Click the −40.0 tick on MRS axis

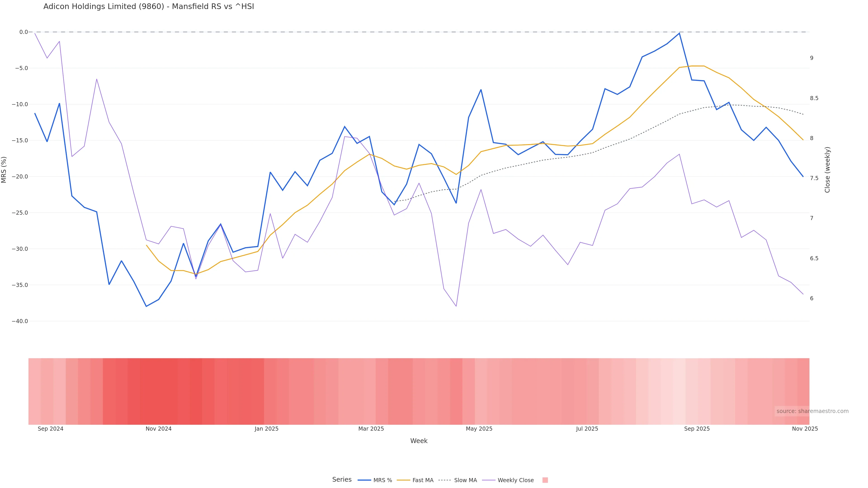coord(20,321)
